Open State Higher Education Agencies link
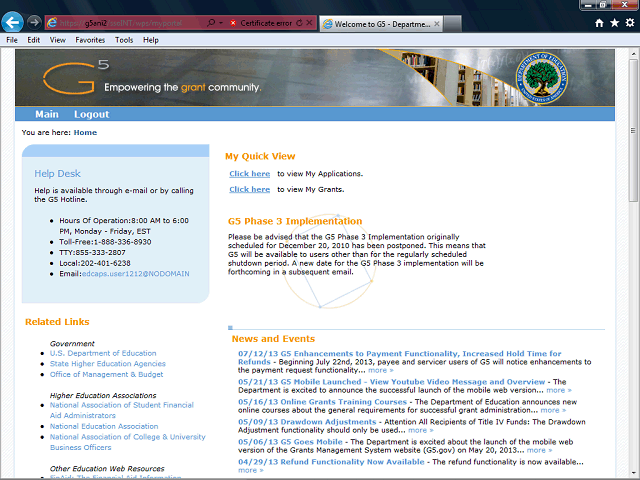 [108, 364]
